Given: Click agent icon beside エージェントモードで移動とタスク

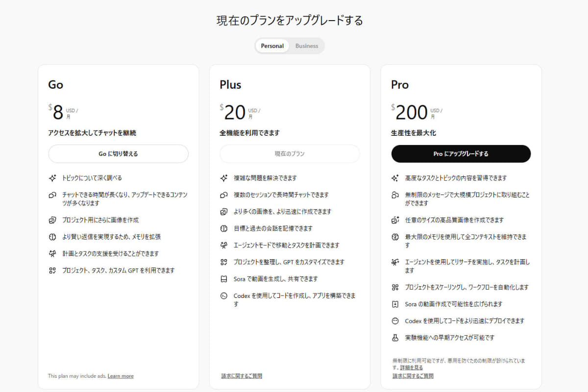Looking at the screenshot, I should pyautogui.click(x=224, y=245).
